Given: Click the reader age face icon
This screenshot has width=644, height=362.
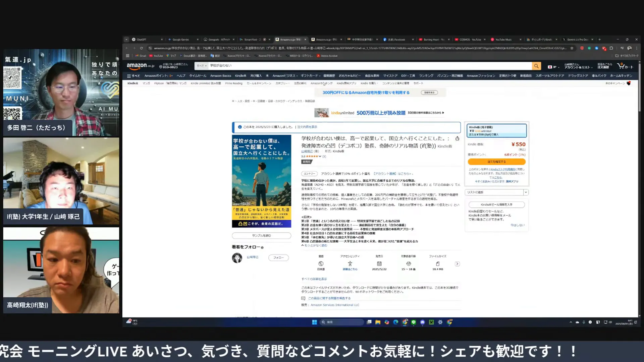Looking at the screenshot, I should tap(408, 264).
